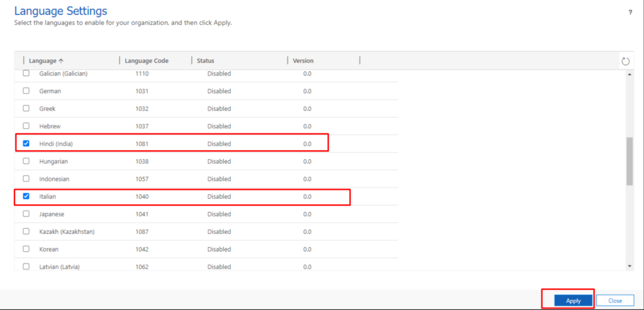644x310 pixels.
Task: Click the German language name
Action: tap(50, 91)
